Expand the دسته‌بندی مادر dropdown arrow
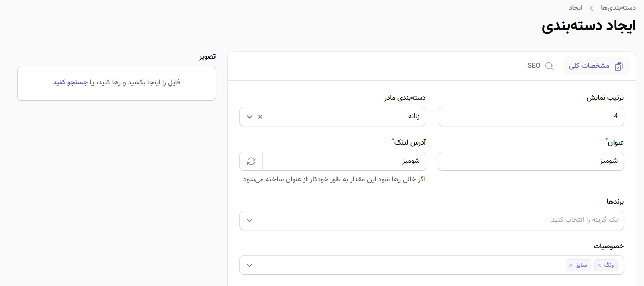 click(249, 117)
